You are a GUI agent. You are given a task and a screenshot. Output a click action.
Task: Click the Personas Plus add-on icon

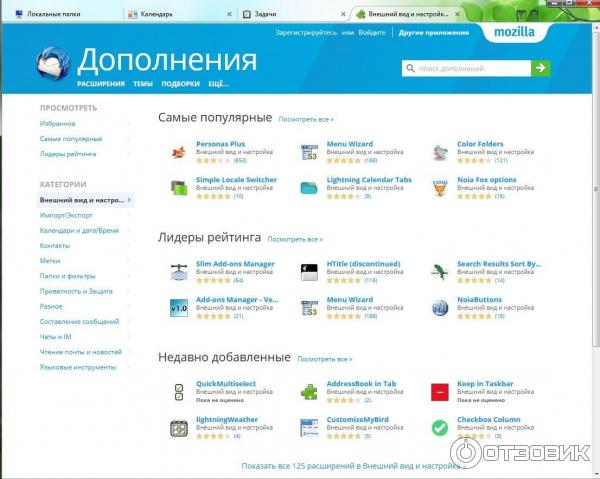tap(178, 152)
